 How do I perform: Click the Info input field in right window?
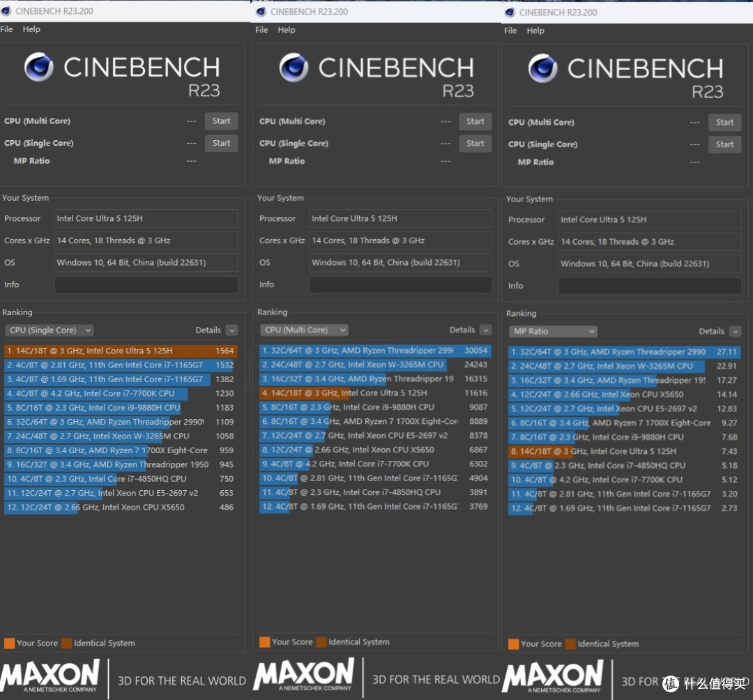[650, 286]
